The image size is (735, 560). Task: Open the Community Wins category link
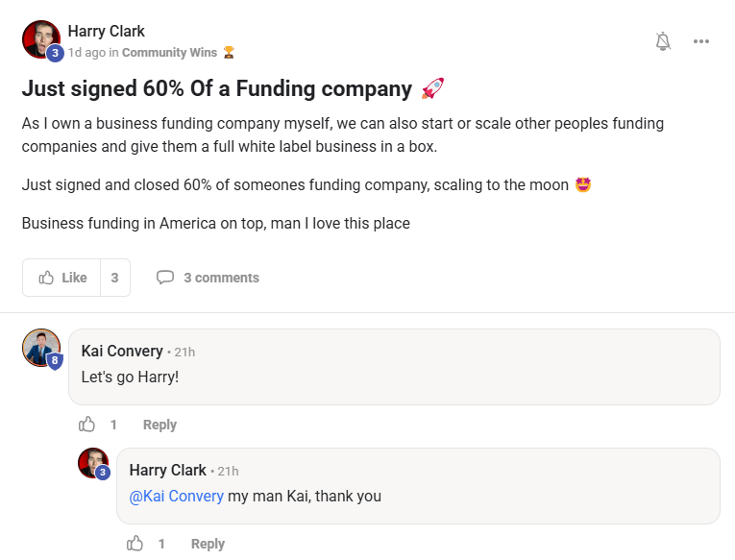(x=169, y=53)
